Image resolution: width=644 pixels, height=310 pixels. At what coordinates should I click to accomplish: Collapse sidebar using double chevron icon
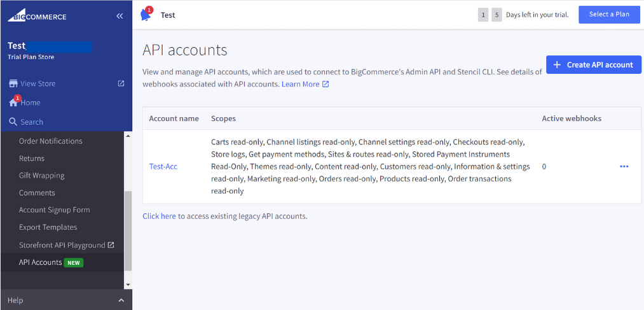[120, 16]
